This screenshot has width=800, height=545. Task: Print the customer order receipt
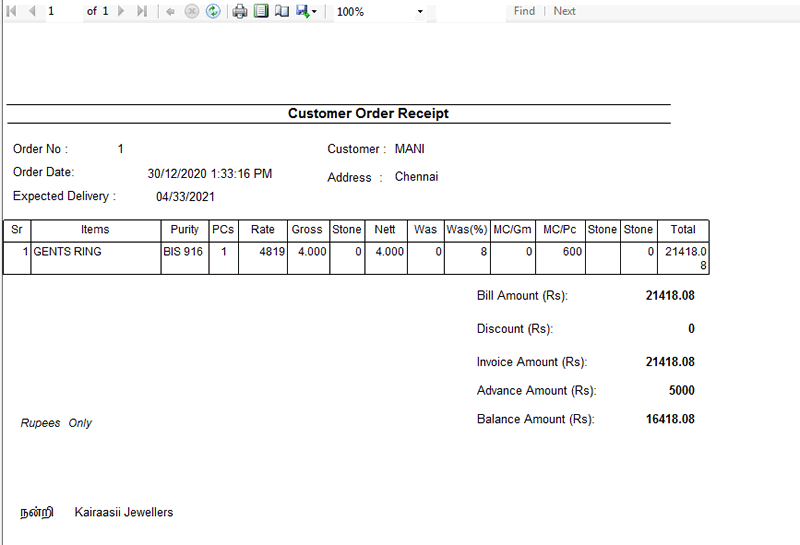[x=240, y=11]
